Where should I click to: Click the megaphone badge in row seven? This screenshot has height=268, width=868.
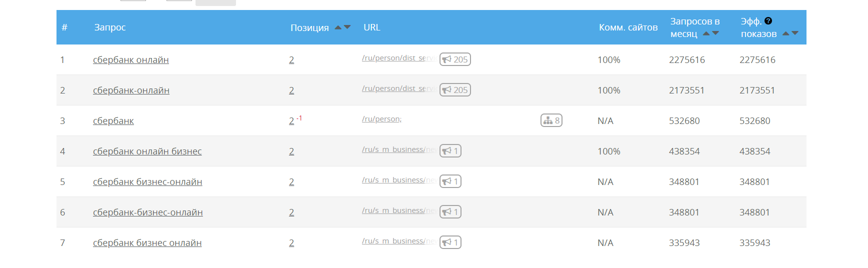pos(450,242)
